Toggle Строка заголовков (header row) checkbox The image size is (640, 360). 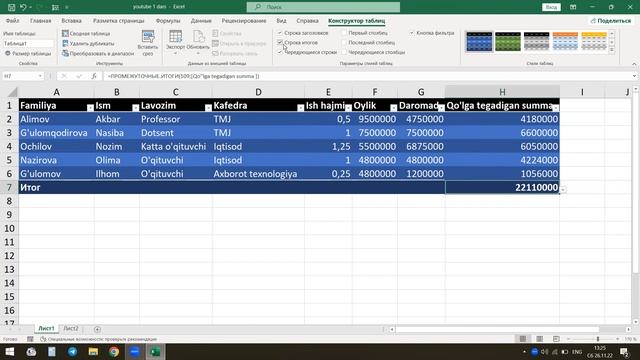click(x=280, y=33)
